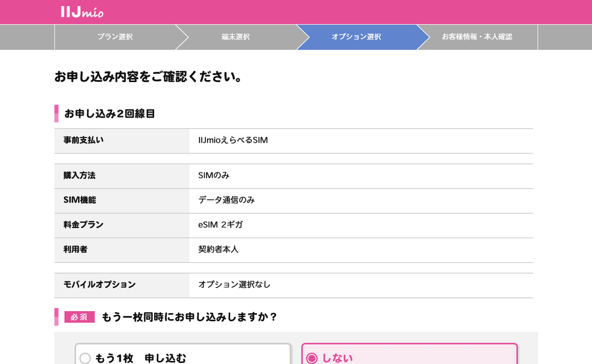592x364 pixels.
Task: Click the データ通信のみ value
Action: click(226, 200)
